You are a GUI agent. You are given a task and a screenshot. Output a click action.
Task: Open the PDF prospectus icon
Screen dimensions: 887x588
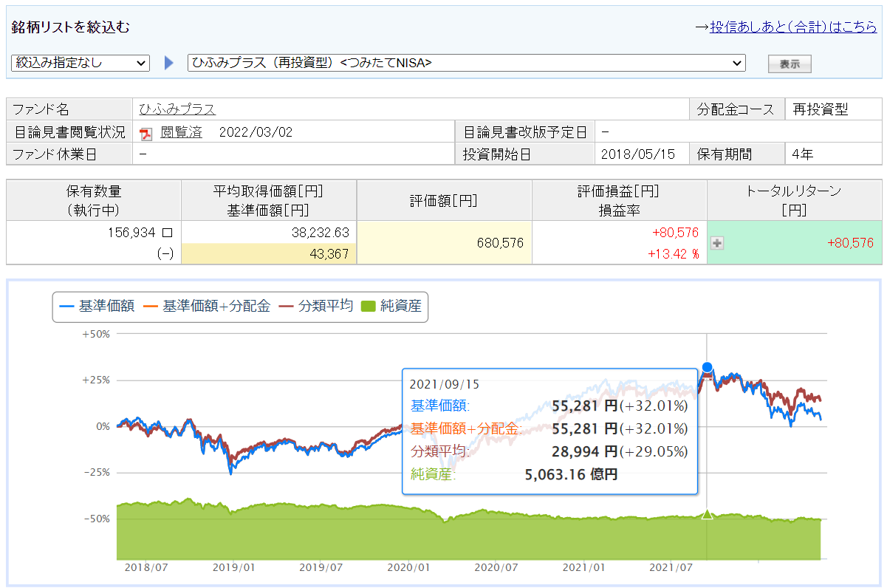[x=146, y=134]
